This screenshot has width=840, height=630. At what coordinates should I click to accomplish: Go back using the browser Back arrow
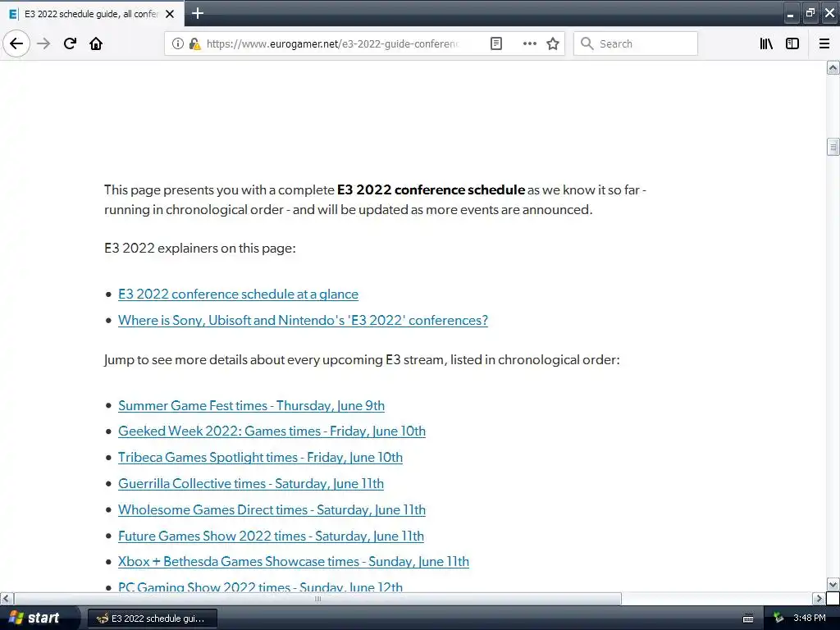point(16,43)
